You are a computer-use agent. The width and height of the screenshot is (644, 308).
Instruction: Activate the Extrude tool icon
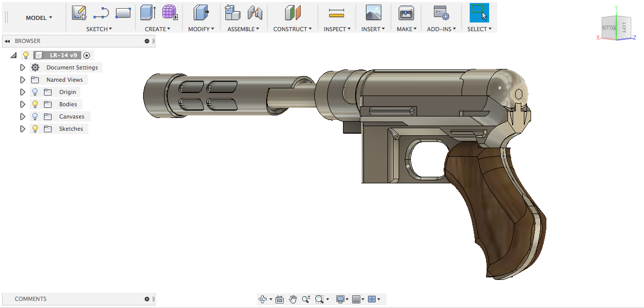point(148,12)
